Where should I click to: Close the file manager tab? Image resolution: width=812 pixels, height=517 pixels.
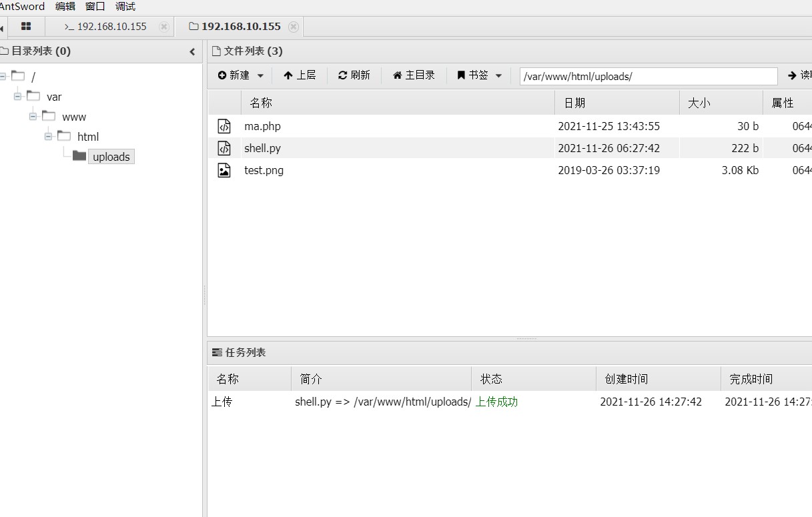point(294,27)
